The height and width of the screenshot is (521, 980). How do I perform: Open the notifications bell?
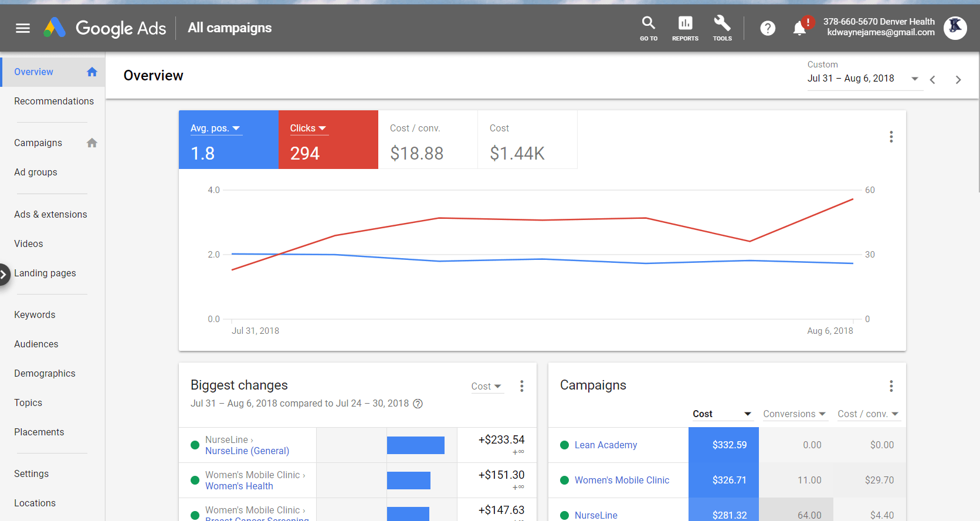pyautogui.click(x=799, y=28)
